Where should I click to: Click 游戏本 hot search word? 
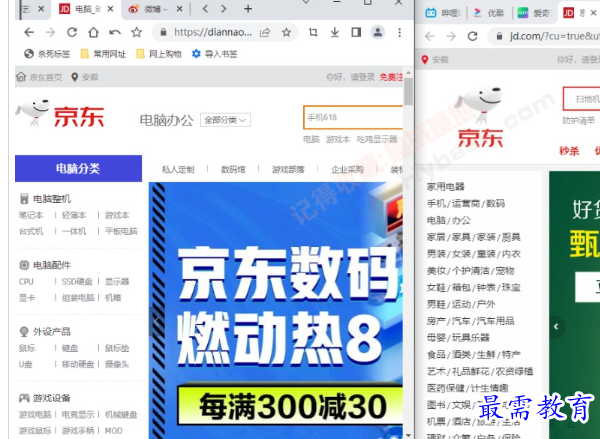coord(338,139)
